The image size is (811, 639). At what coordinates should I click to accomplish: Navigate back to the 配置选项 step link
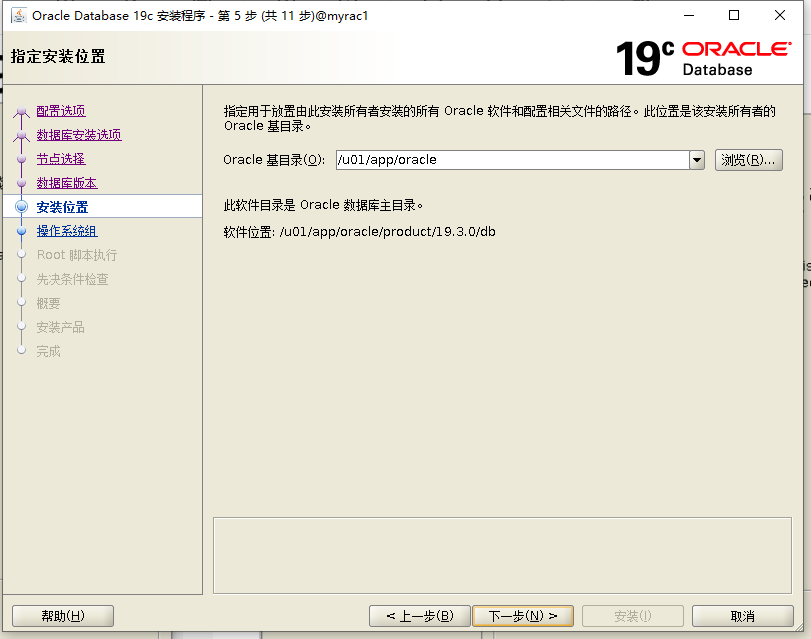(x=62, y=110)
